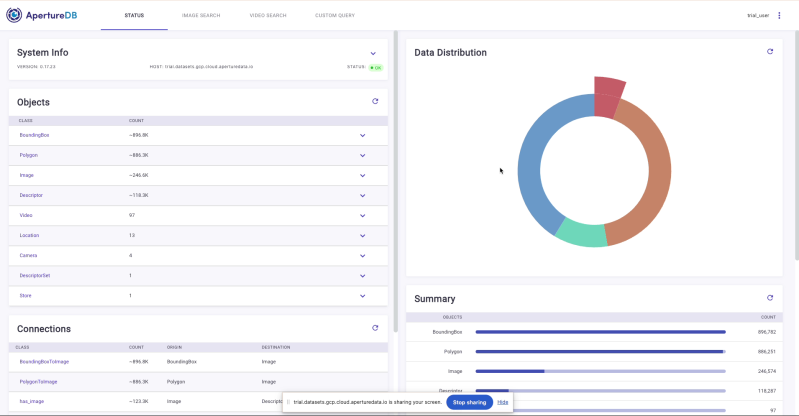Click the has_image connection link
The width and height of the screenshot is (799, 416).
tap(32, 401)
